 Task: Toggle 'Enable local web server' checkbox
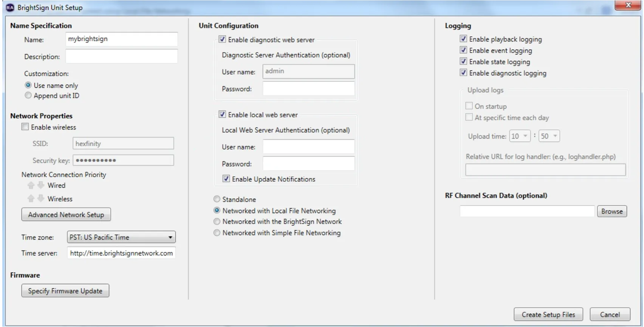pos(222,114)
